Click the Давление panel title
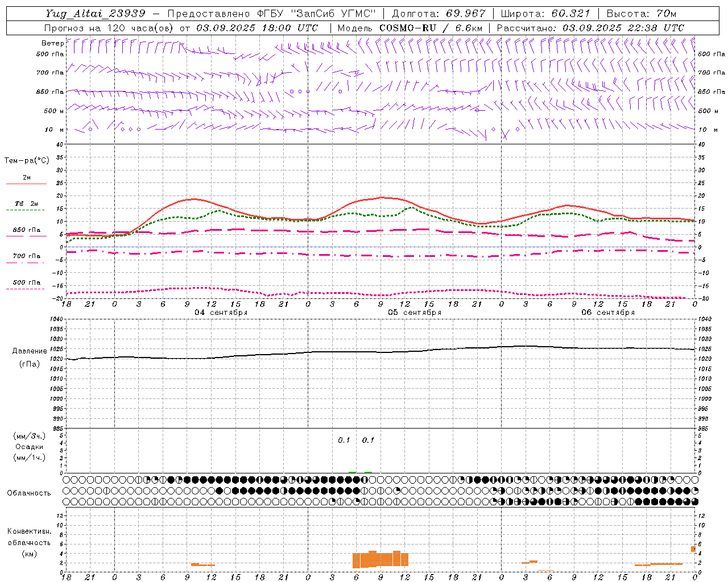728x582 pixels. 29,351
